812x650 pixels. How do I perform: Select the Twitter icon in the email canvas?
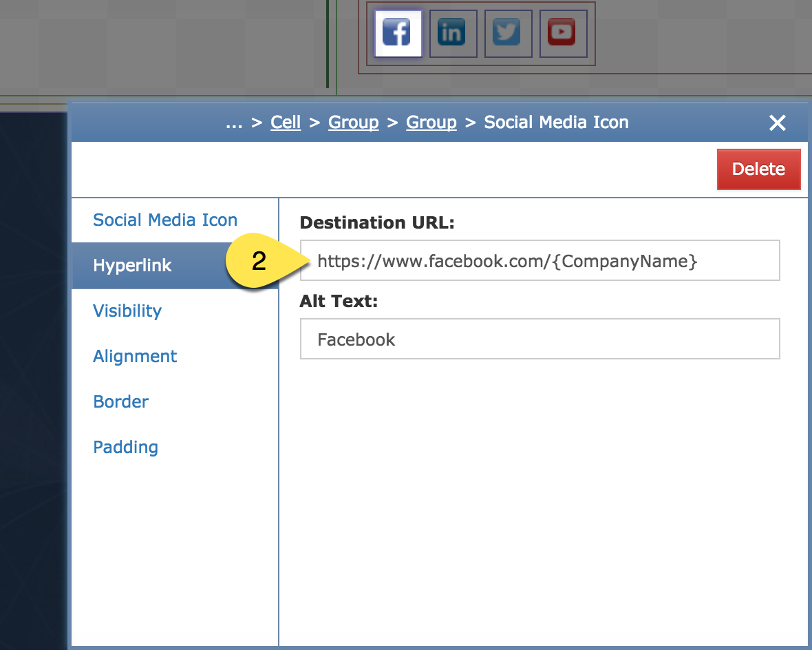click(x=508, y=32)
